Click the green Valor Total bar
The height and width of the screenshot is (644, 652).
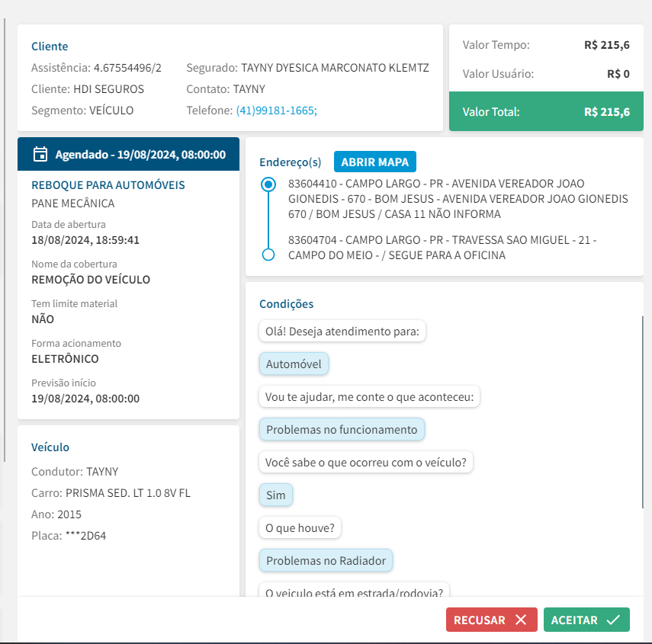coord(546,112)
